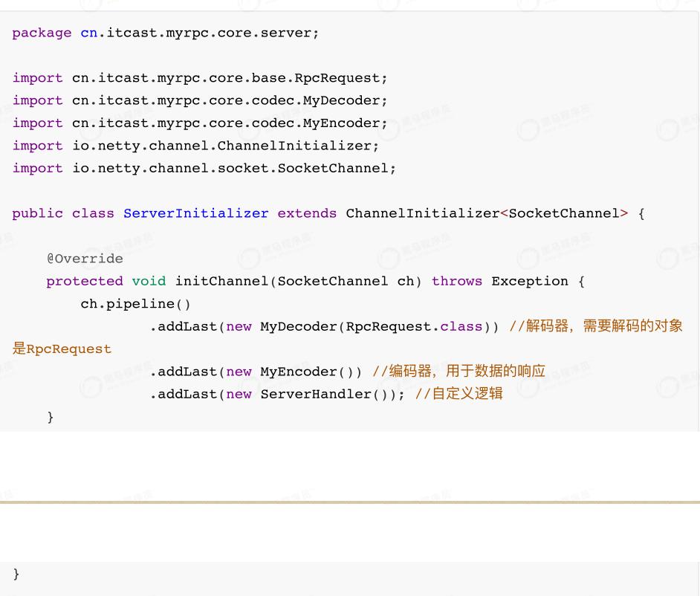The width and height of the screenshot is (700, 596).
Task: Click the socket.SocketChannel import line
Action: click(x=204, y=168)
